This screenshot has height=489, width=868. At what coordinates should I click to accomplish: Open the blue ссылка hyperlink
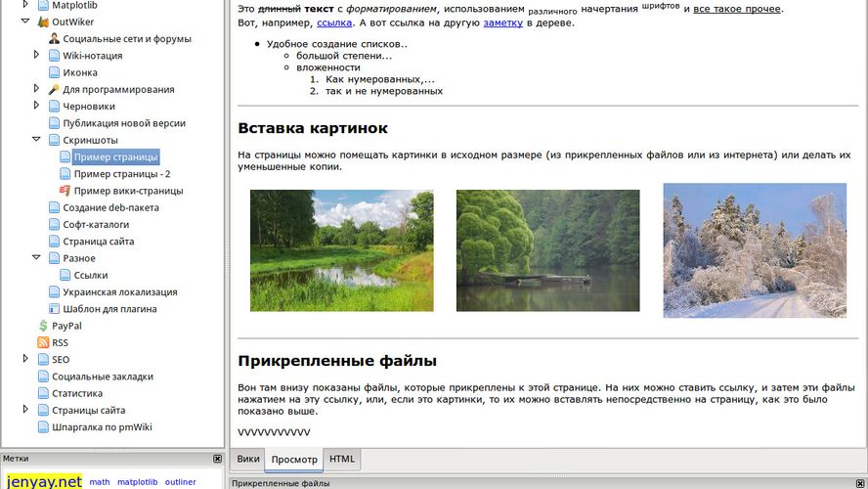[333, 22]
